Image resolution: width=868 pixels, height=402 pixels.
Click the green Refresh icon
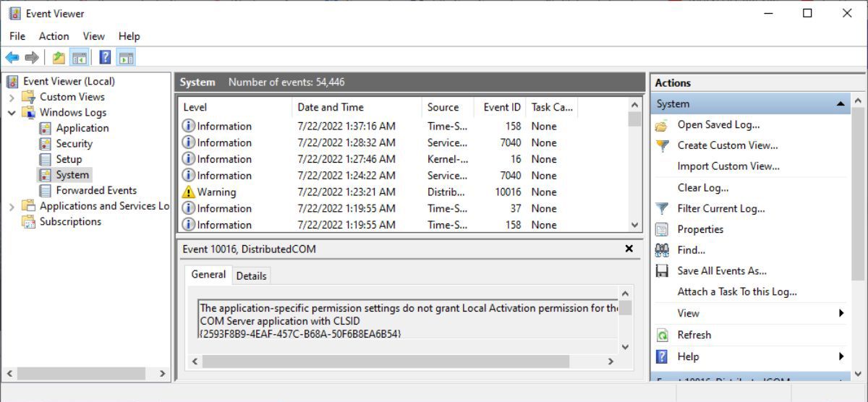(x=662, y=335)
